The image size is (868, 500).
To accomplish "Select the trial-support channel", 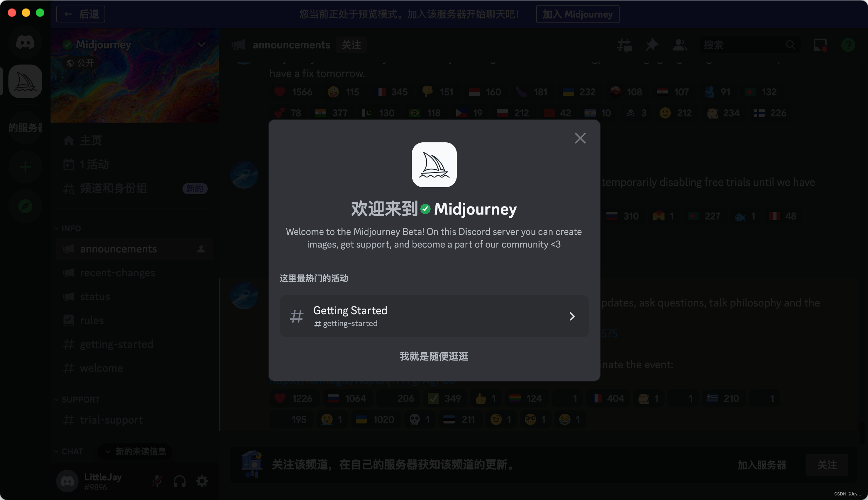I will pyautogui.click(x=135, y=420).
